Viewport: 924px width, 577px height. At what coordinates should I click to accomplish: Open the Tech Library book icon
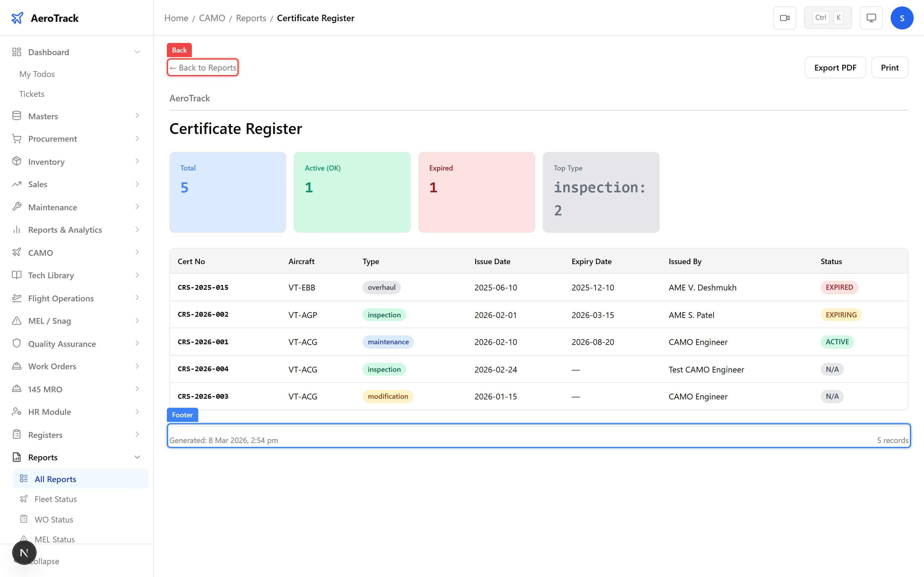click(x=17, y=275)
